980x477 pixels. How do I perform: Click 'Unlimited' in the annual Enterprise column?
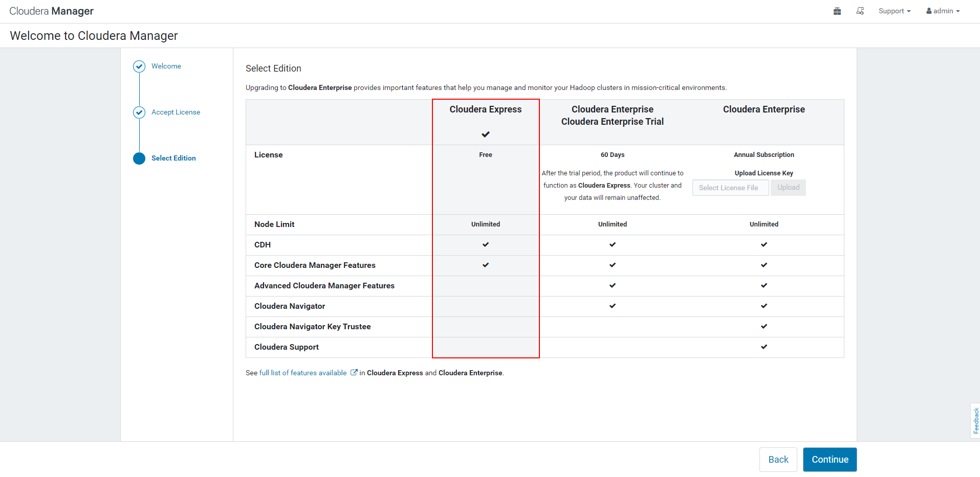point(764,224)
